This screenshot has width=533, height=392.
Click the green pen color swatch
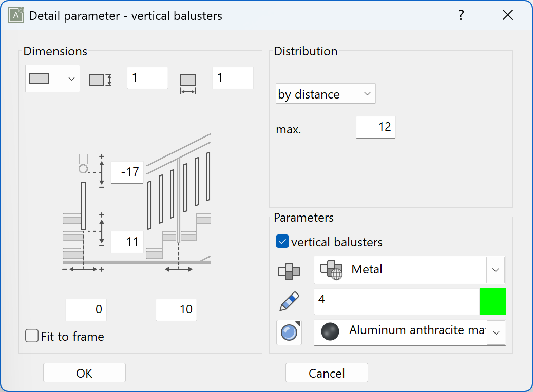point(492,301)
